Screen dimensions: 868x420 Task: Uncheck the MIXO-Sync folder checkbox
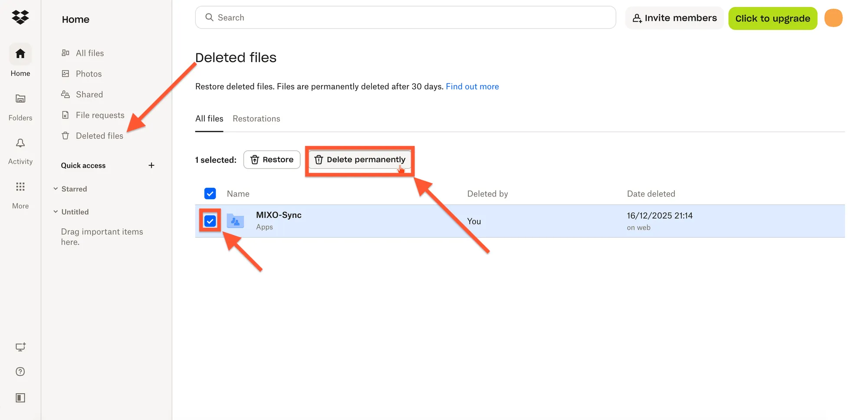(210, 221)
